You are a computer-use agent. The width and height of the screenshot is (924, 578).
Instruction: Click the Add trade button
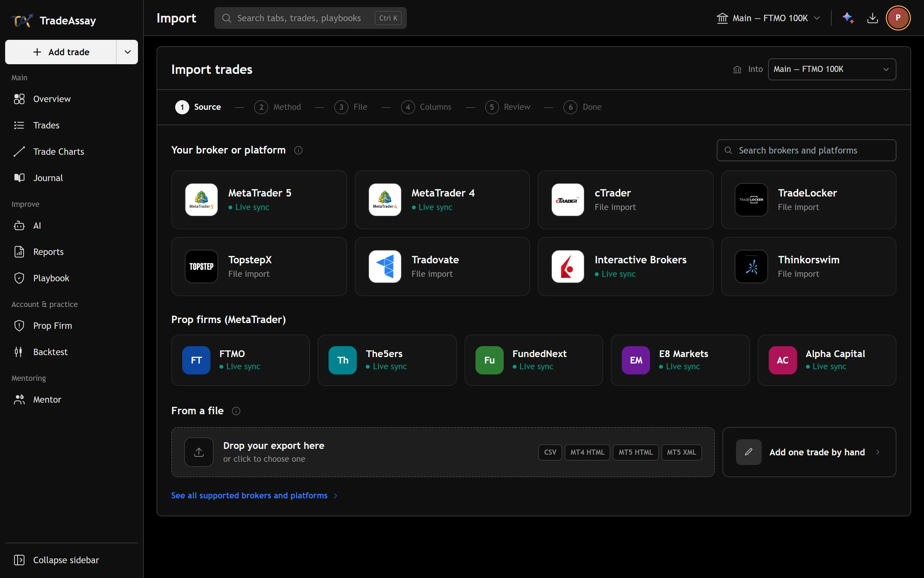(x=61, y=52)
